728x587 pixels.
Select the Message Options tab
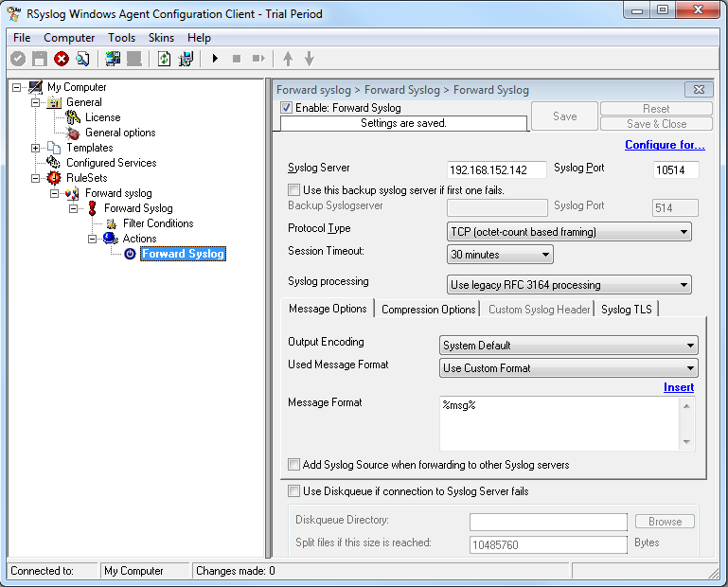tap(328, 309)
